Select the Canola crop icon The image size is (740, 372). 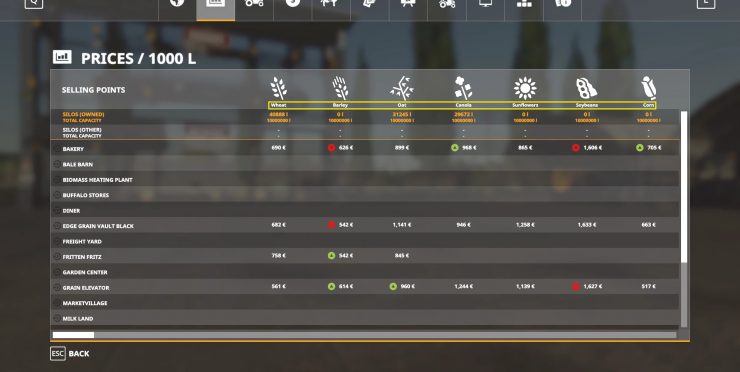463,88
